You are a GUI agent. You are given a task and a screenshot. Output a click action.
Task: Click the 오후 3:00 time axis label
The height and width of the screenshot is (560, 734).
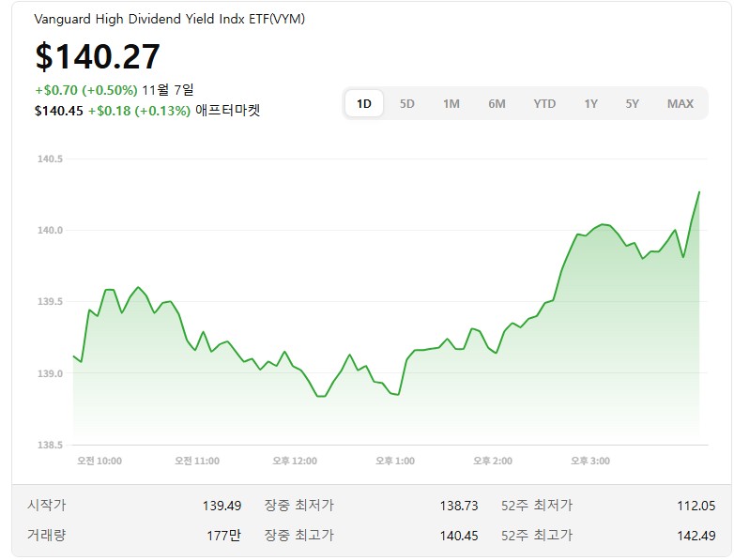[x=590, y=461]
